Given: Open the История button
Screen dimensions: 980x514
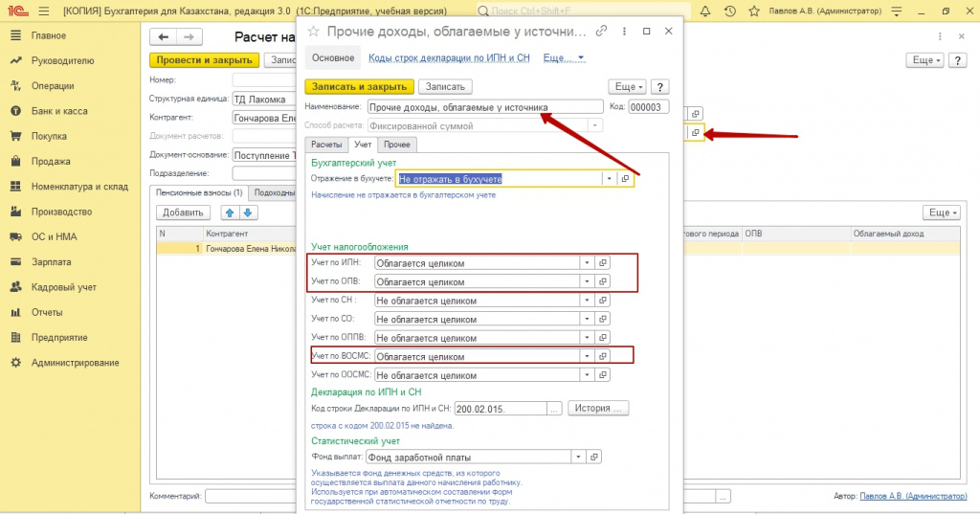Looking at the screenshot, I should click(x=598, y=409).
